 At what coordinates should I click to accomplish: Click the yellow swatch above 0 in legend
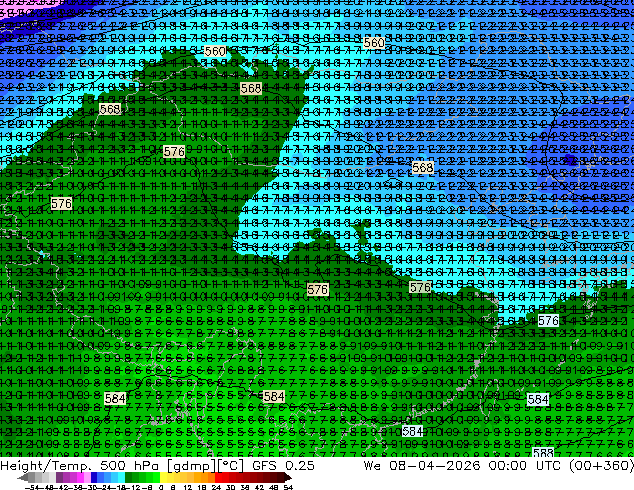pos(163,477)
